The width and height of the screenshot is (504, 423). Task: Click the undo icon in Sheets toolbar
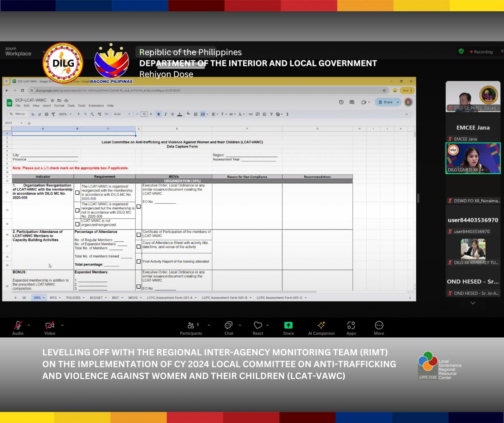[33, 114]
